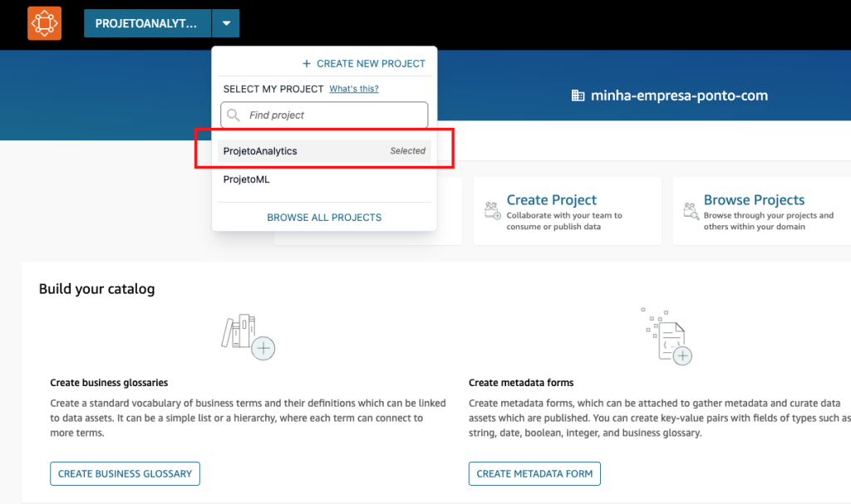
Task: Click the Selected status label
Action: click(407, 151)
